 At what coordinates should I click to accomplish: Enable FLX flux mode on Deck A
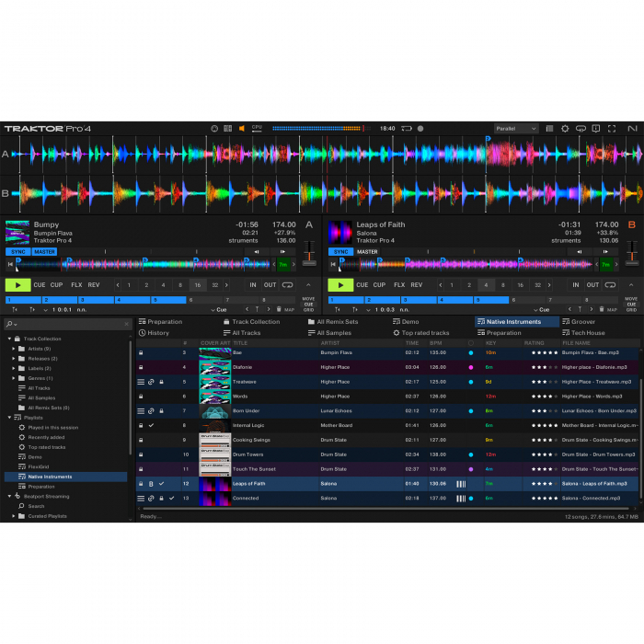(x=76, y=285)
